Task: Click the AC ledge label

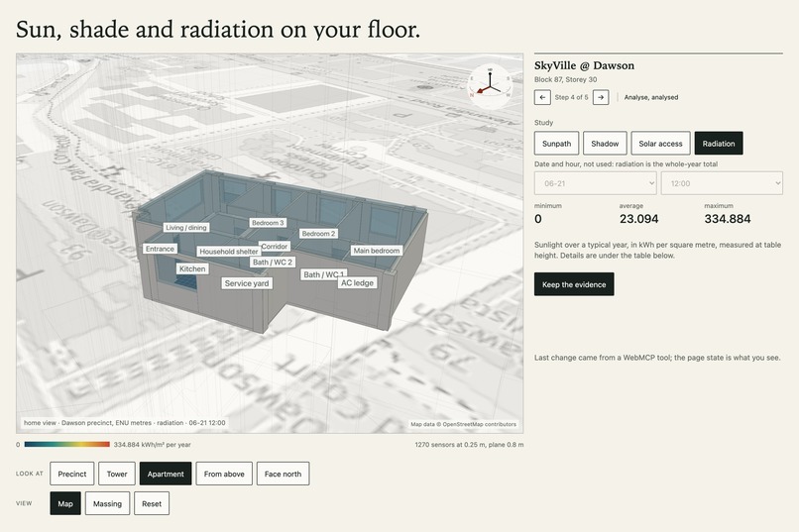Action: click(357, 283)
